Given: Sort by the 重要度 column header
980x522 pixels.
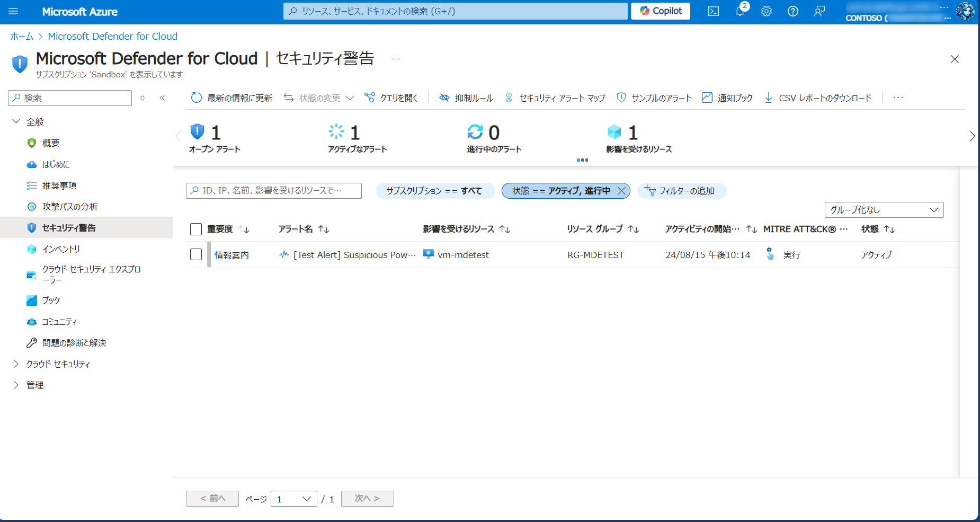Looking at the screenshot, I should 220,229.
